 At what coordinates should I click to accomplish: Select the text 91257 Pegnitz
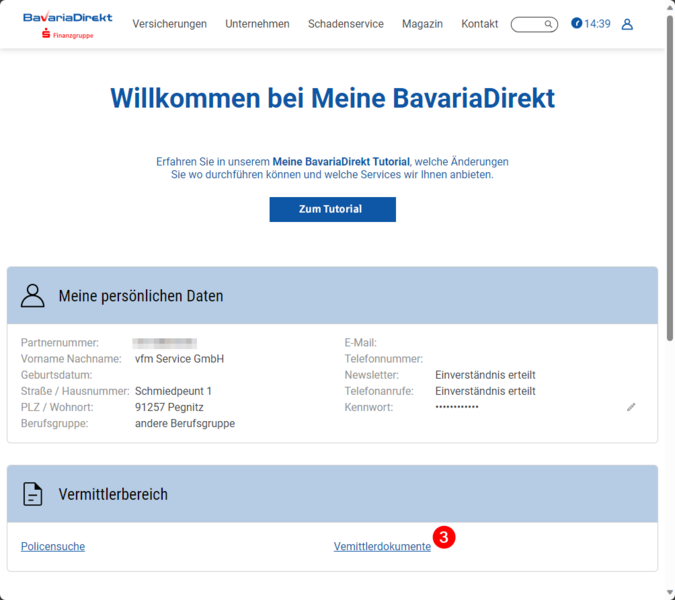tap(169, 407)
